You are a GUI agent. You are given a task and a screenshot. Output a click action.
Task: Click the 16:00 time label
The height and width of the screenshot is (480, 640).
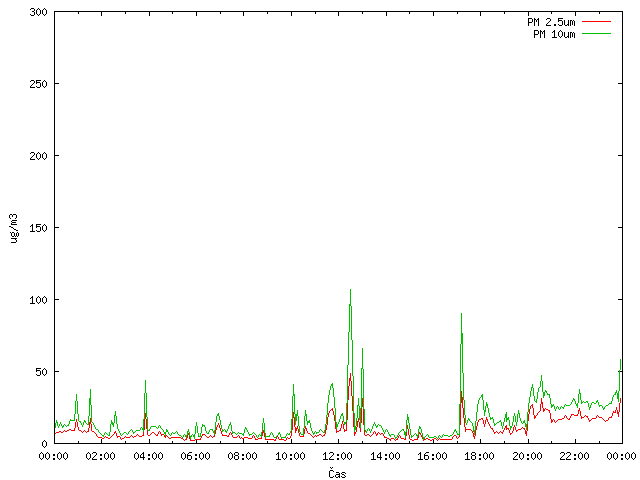(432, 456)
